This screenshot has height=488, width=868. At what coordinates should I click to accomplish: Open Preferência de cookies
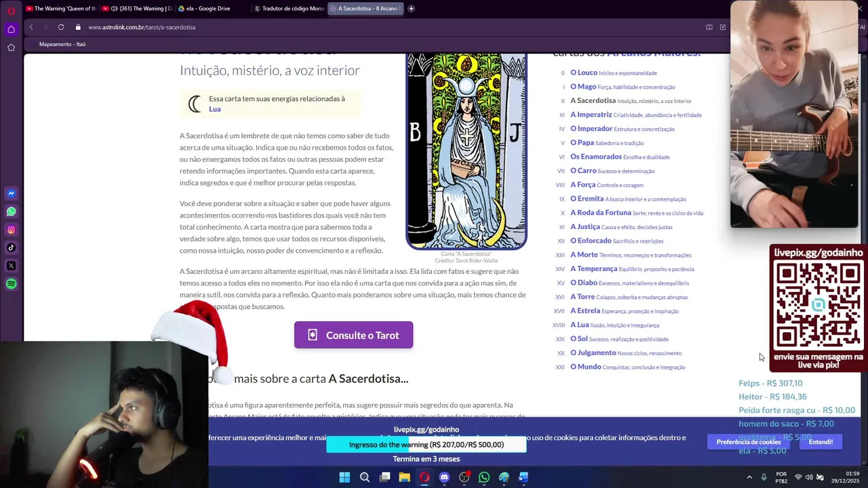749,442
